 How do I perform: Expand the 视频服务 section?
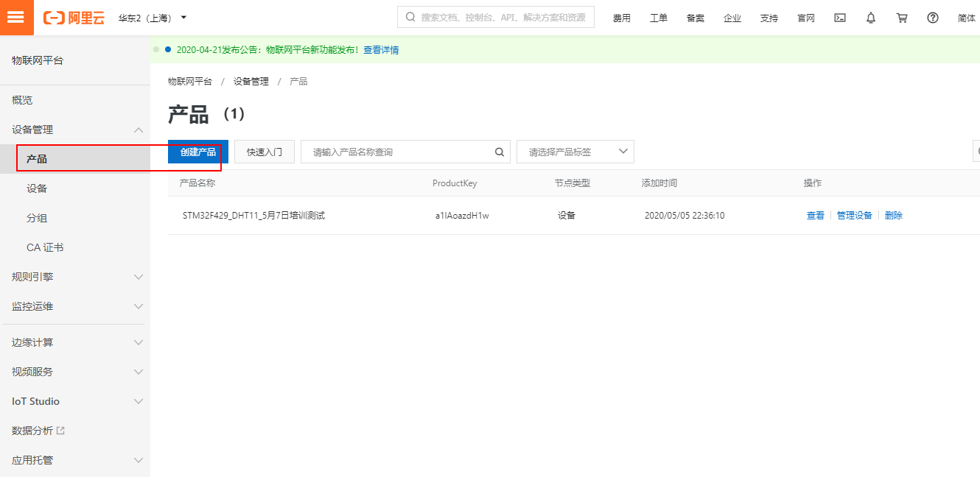pos(139,372)
